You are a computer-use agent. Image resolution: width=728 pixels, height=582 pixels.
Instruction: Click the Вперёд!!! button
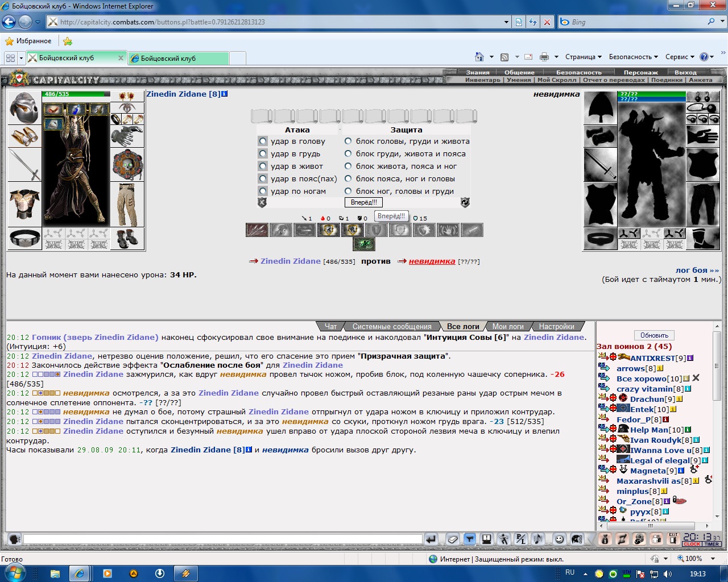364,202
